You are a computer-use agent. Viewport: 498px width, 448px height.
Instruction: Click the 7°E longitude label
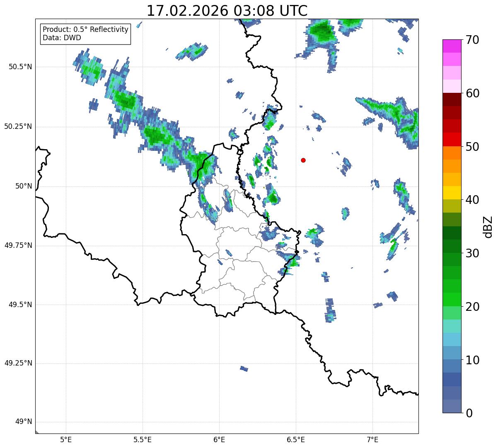(x=372, y=440)
